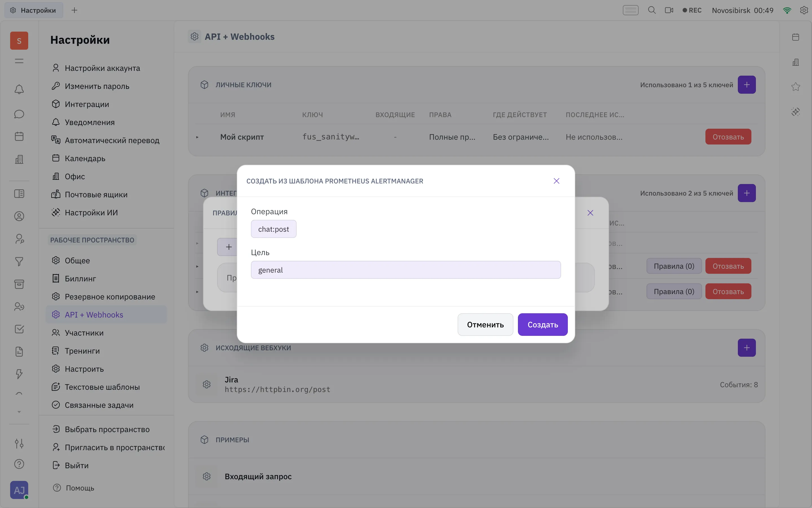Click the Отменить button
The image size is (812, 508).
coord(485,325)
